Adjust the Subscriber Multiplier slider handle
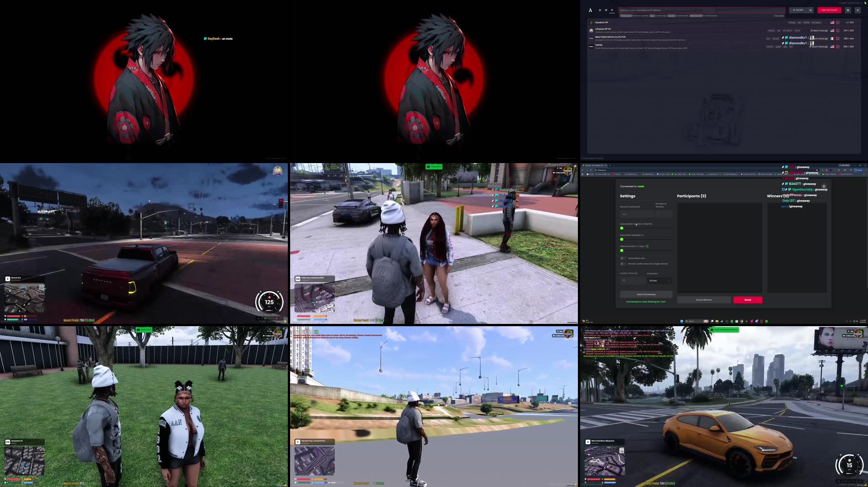Image resolution: width=868 pixels, height=487 pixels. point(621,239)
